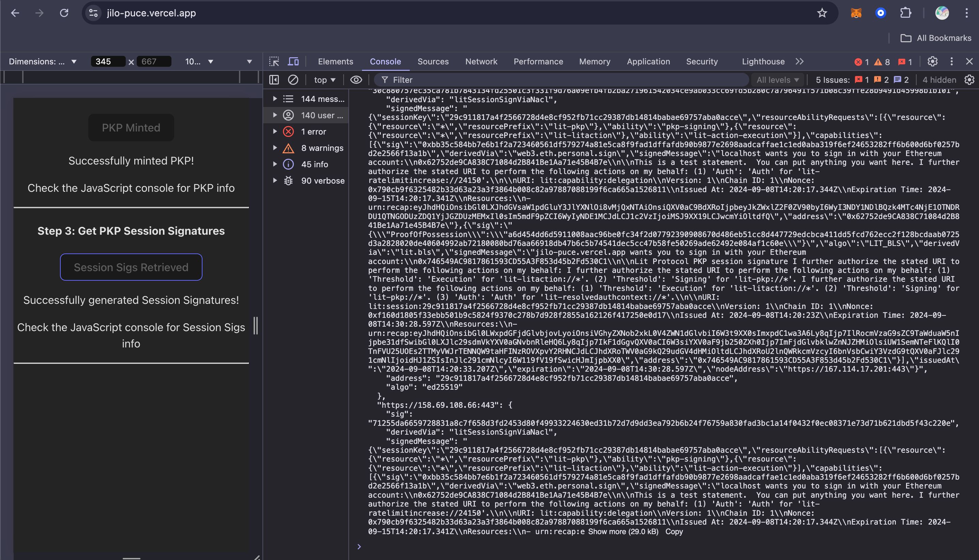979x560 pixels.
Task: Switch to the Console tab
Action: (385, 62)
